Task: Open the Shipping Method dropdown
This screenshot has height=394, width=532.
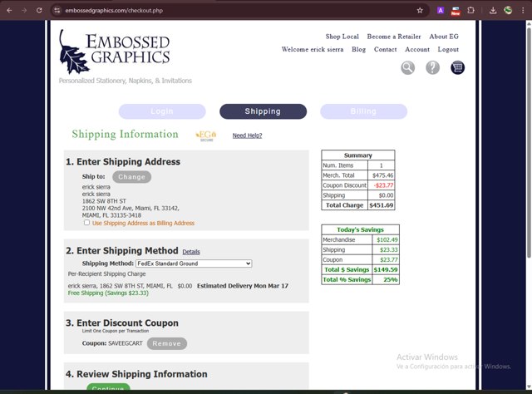Action: click(x=194, y=263)
